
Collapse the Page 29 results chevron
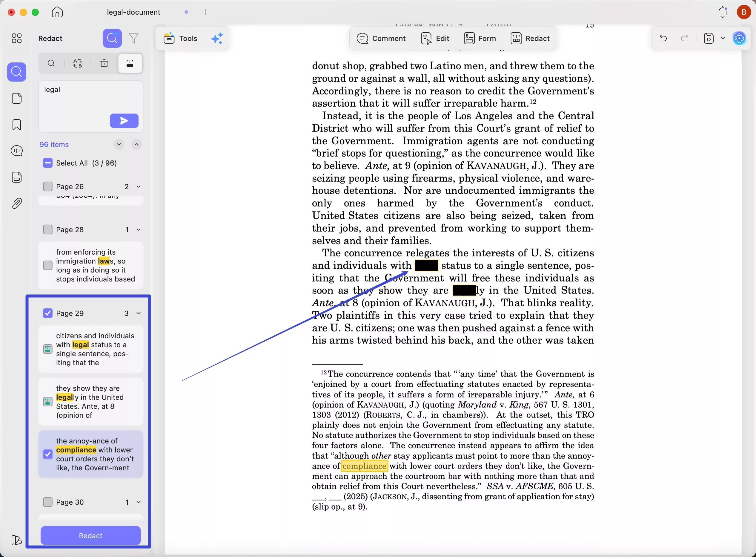[139, 313]
